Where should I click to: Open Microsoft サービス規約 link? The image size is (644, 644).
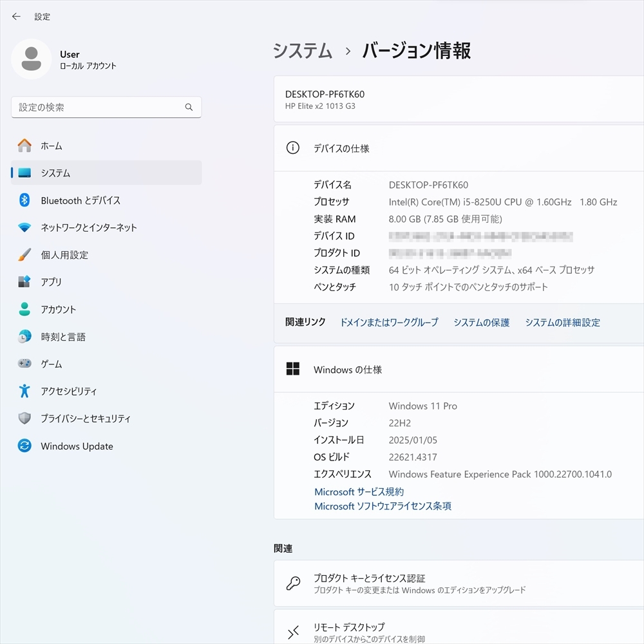pos(359,491)
